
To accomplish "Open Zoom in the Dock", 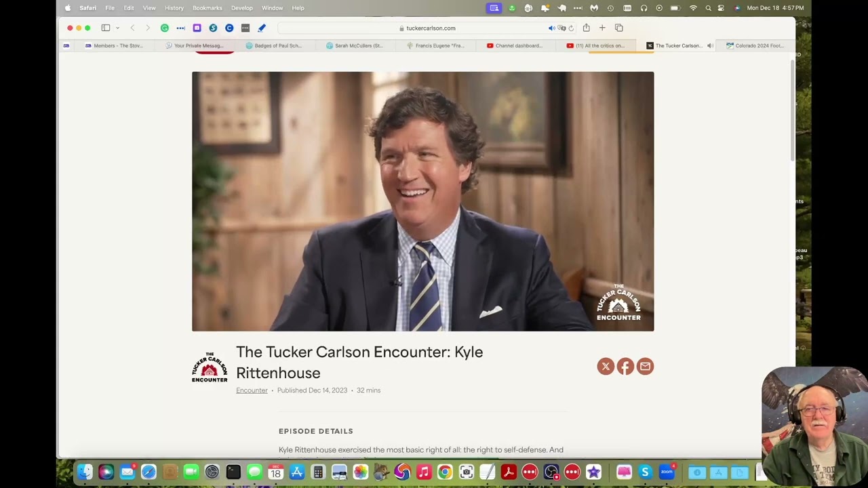I will click(x=667, y=472).
